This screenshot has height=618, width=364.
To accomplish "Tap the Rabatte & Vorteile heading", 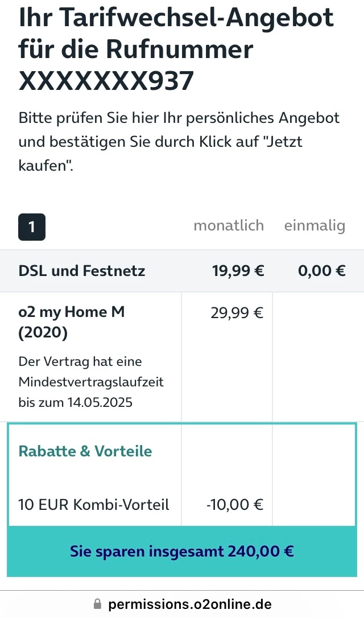I will coord(85,451).
